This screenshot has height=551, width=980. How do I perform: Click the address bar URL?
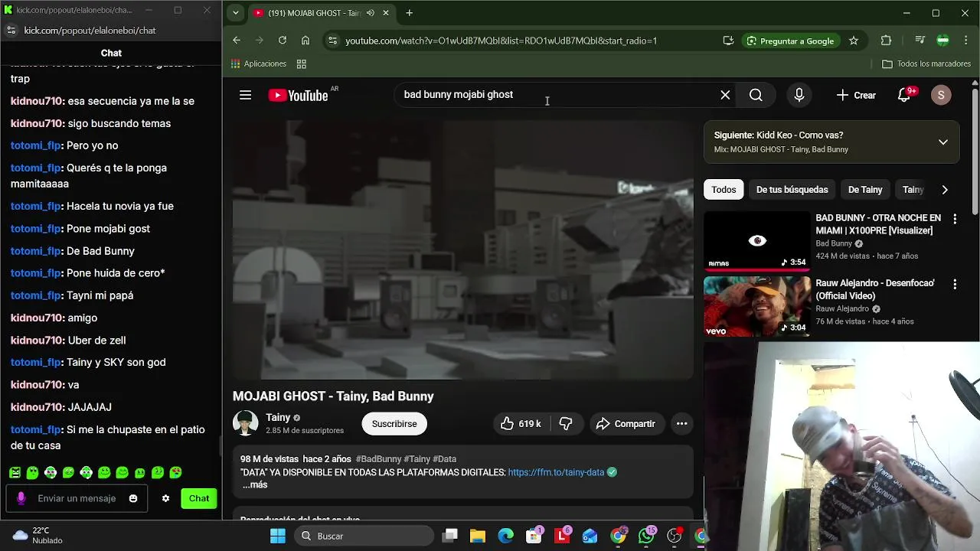pyautogui.click(x=501, y=41)
